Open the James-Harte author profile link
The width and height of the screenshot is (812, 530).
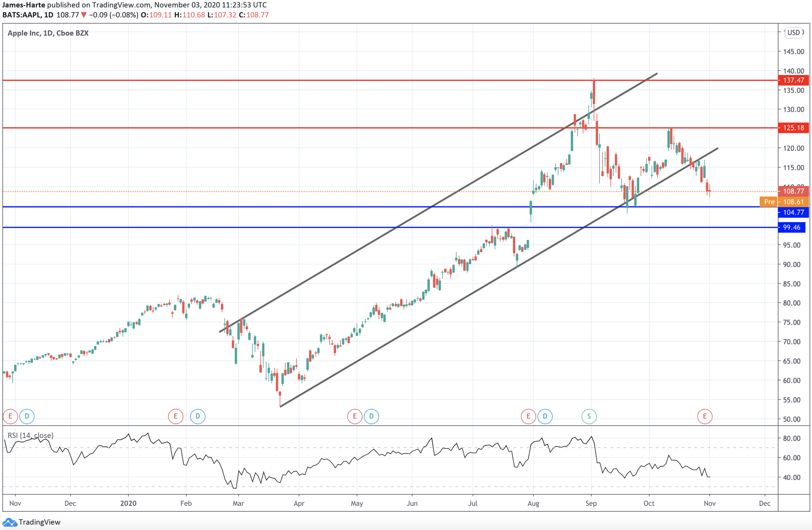tap(24, 5)
